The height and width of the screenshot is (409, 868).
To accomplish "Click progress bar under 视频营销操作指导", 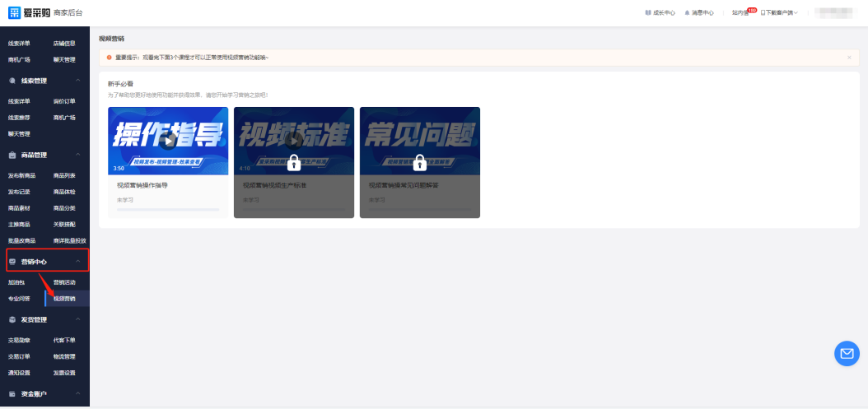I will [x=168, y=210].
